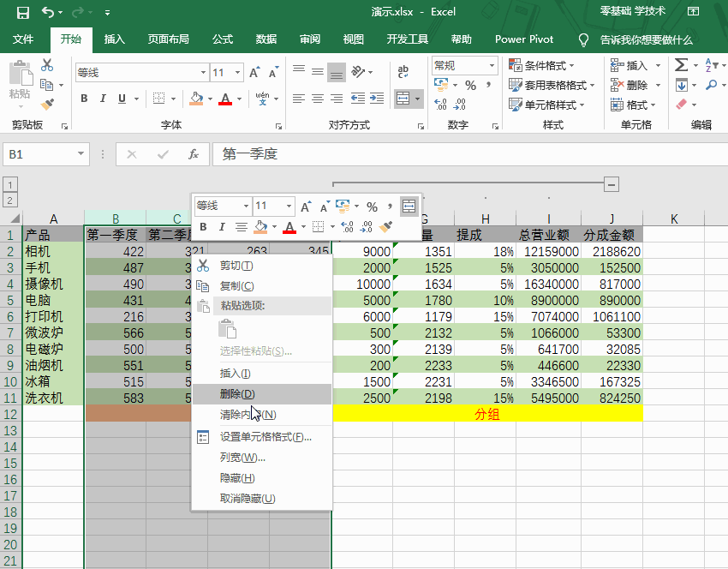Click the Increase Indent icon
Screen dimensions: 728x569
click(x=377, y=99)
